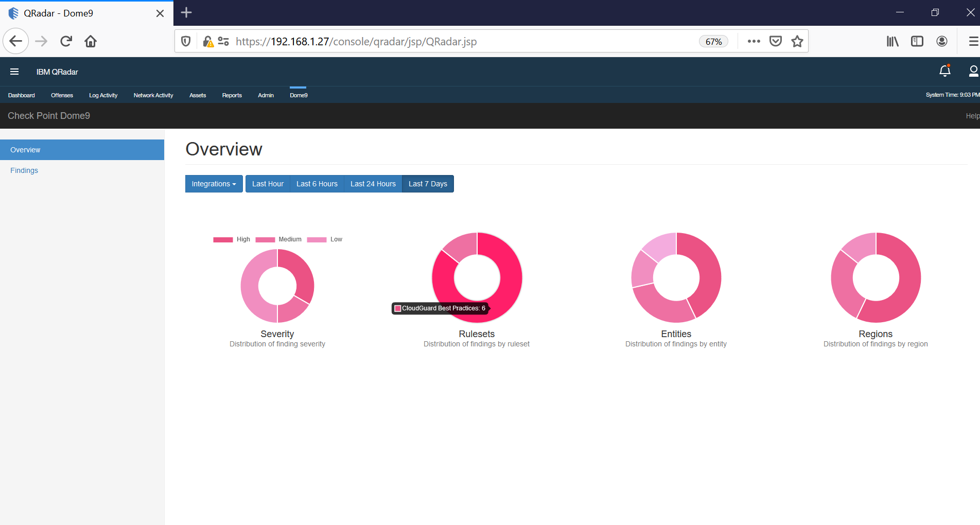
Task: Click the user profile icon in QRadar header
Action: [973, 71]
